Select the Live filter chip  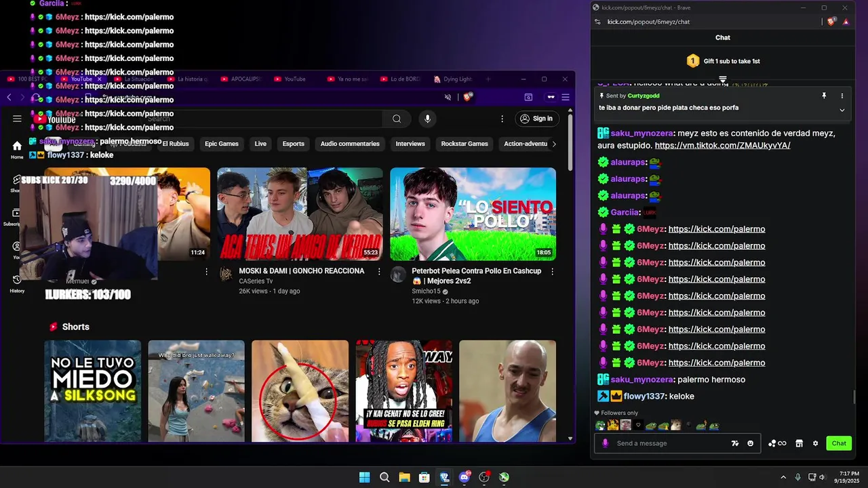260,144
